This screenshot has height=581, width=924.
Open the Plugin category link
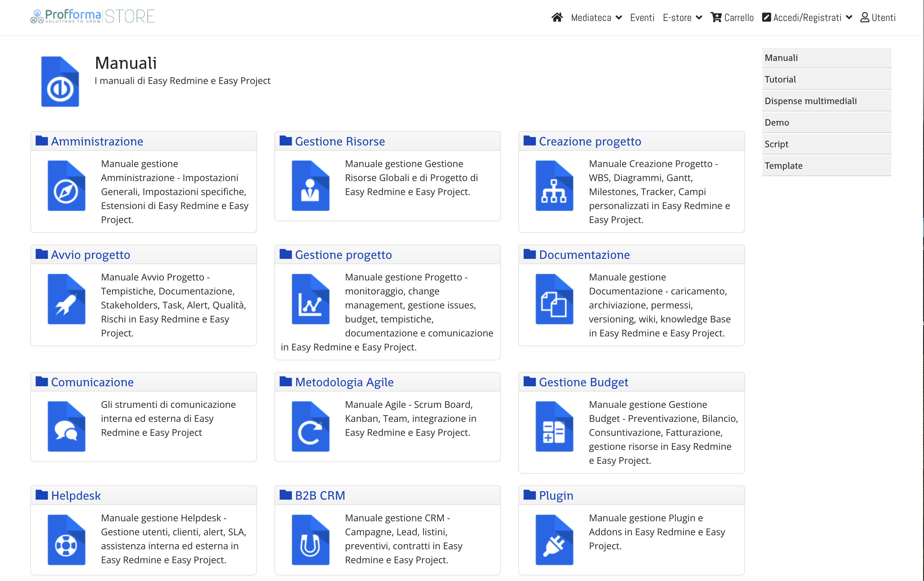click(x=556, y=496)
